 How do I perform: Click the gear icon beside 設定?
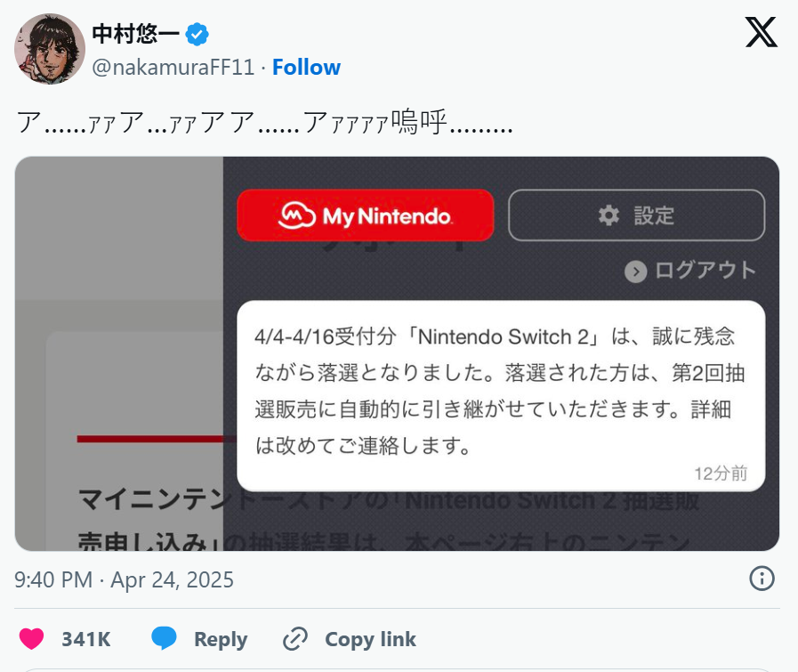click(609, 215)
